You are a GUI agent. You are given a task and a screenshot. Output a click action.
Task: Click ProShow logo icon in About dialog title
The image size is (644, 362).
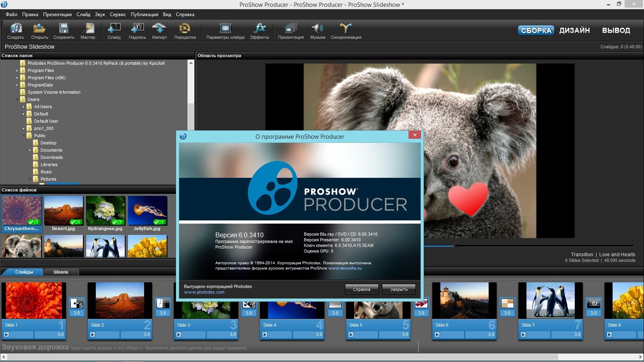183,136
